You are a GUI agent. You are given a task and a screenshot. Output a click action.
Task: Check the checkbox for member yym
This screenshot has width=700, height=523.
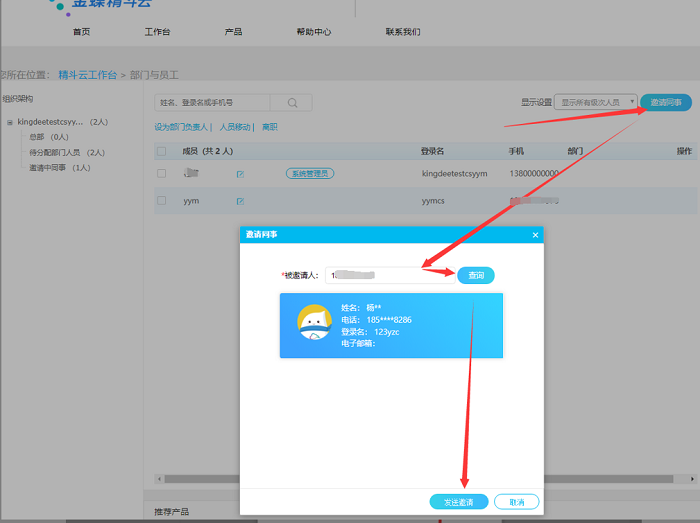point(161,201)
